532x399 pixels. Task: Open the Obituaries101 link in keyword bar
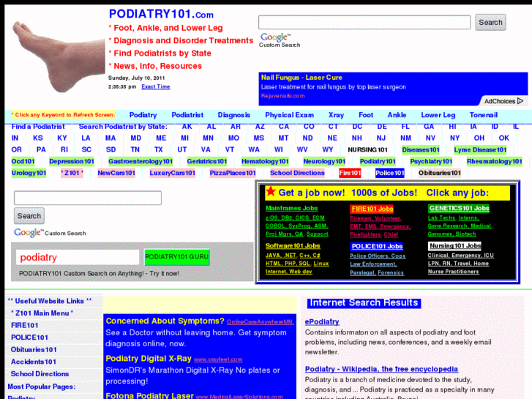click(440, 173)
